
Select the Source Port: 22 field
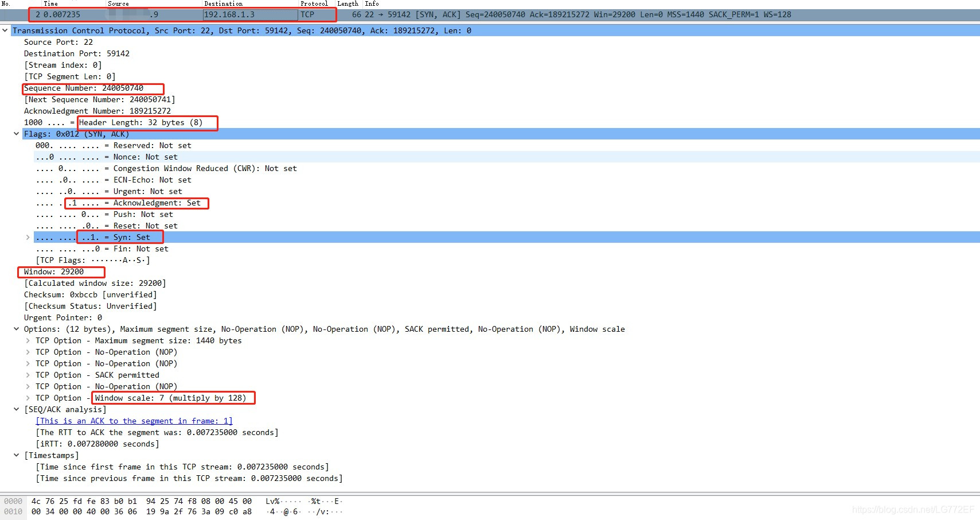(58, 42)
